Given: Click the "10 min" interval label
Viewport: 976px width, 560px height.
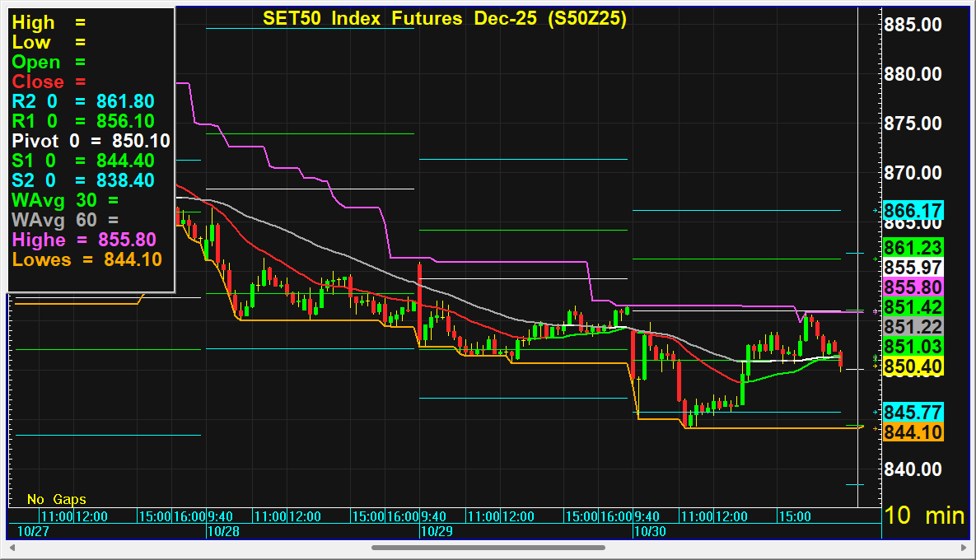Looking at the screenshot, I should 924,516.
